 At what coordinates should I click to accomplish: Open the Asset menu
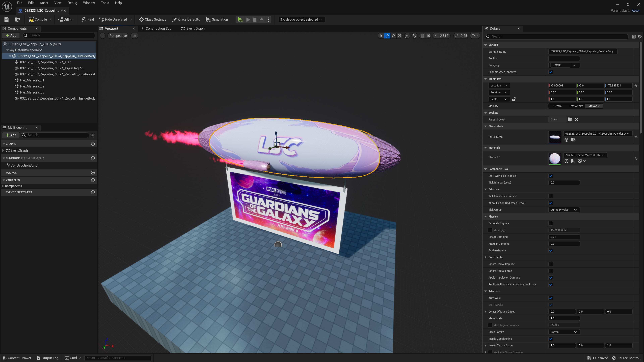coord(44,3)
